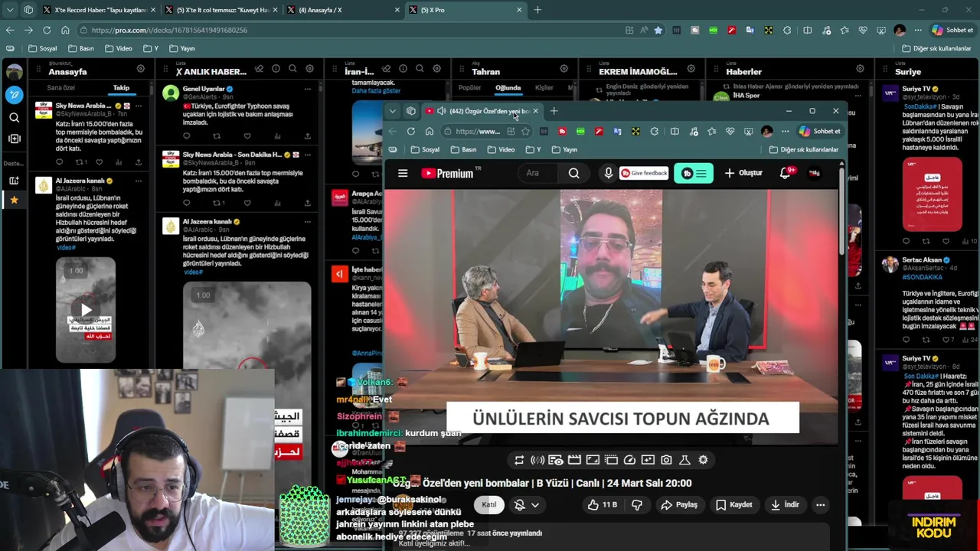
Task: Open column settings for Anasayfa deck
Action: (x=140, y=69)
